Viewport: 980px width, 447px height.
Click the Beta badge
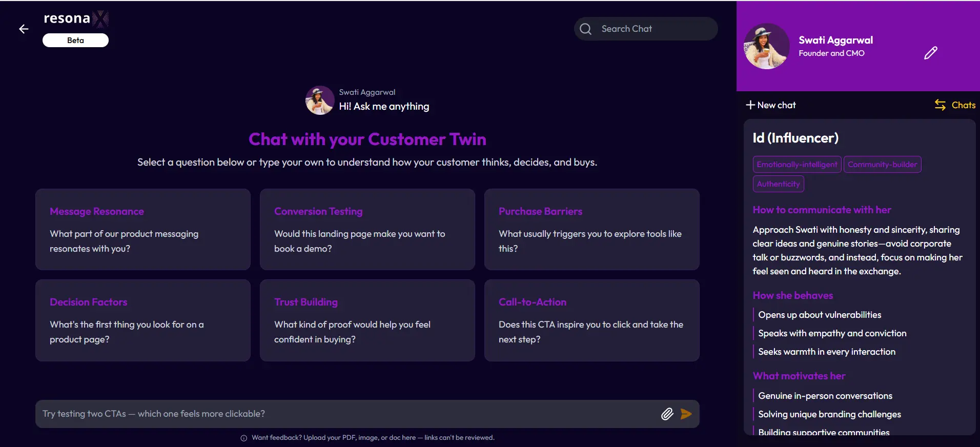point(75,40)
